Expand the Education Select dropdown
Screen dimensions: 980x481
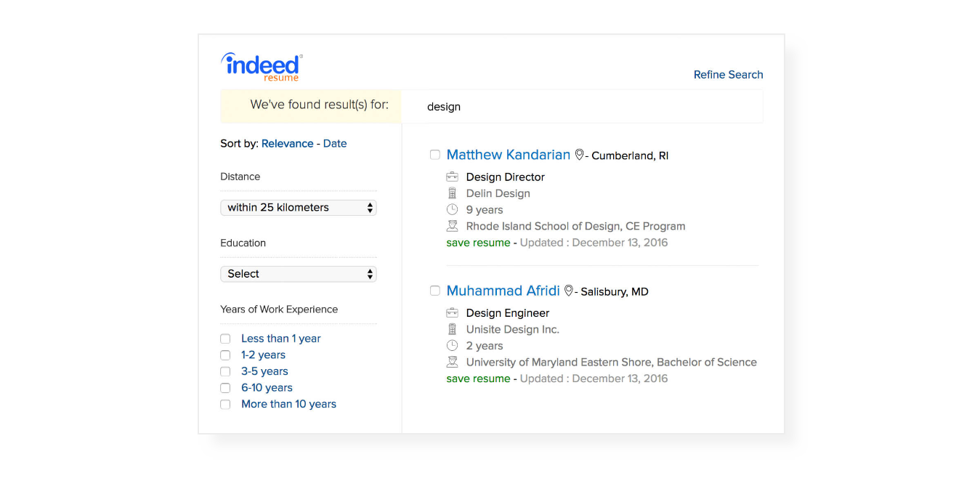tap(299, 274)
